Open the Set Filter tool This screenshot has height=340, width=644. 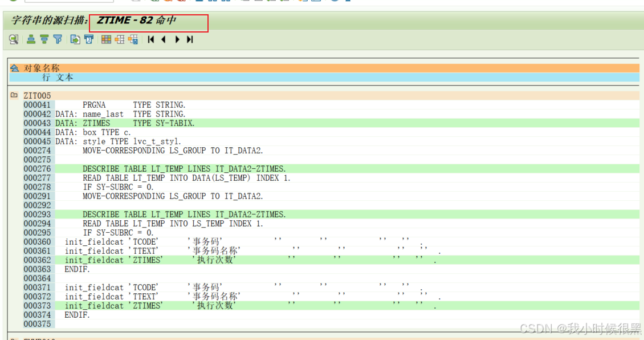coord(58,39)
